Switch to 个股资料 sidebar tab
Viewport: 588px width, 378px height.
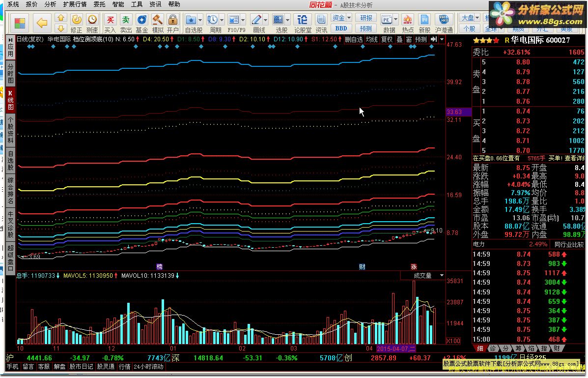click(10, 130)
